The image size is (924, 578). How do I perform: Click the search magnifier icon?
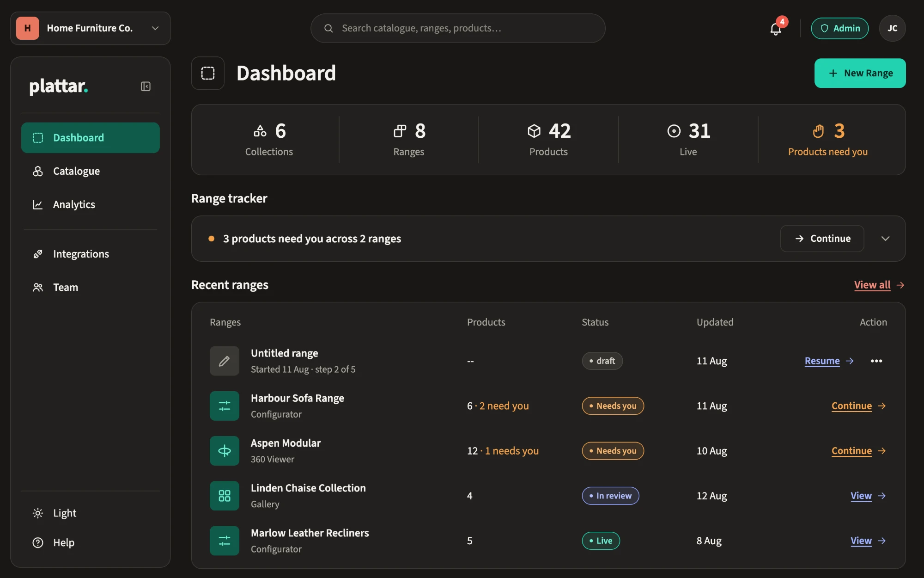coord(328,28)
